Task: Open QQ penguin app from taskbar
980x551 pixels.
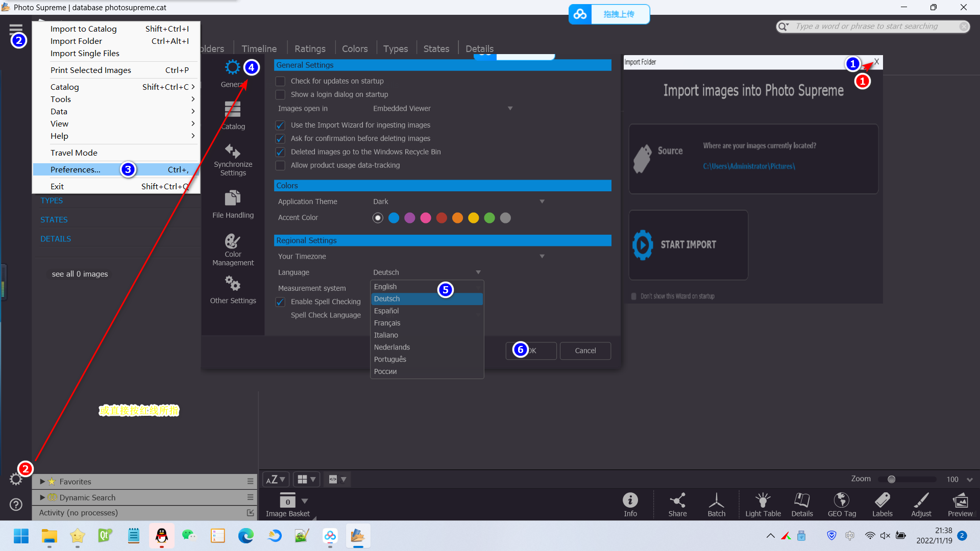Action: pos(161,536)
